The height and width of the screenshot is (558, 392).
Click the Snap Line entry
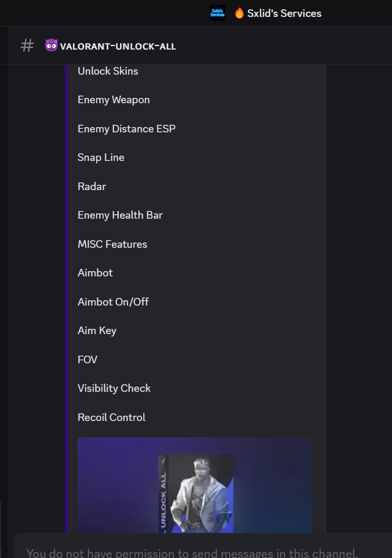point(101,157)
